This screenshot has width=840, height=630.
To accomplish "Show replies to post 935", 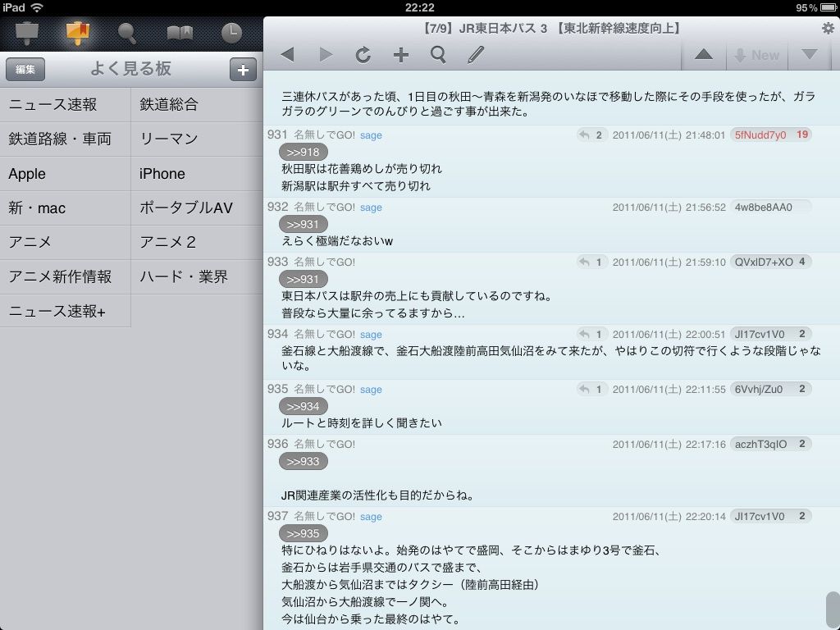I will pyautogui.click(x=591, y=390).
